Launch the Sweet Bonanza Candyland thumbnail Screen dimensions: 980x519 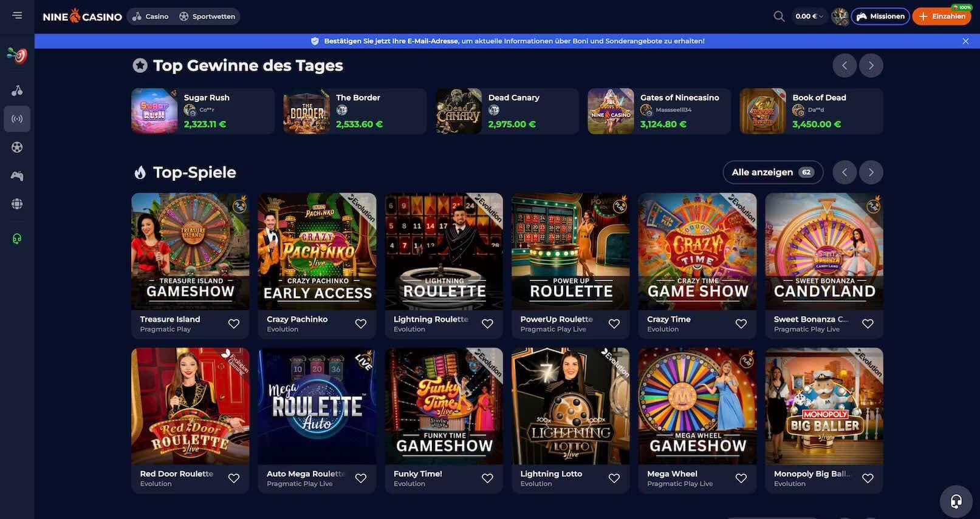pyautogui.click(x=824, y=251)
